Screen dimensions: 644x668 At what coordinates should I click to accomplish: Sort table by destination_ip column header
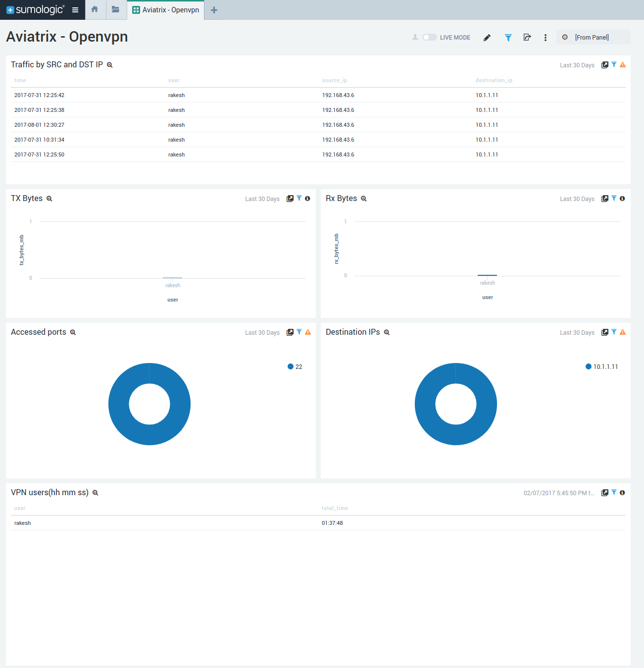(x=494, y=80)
